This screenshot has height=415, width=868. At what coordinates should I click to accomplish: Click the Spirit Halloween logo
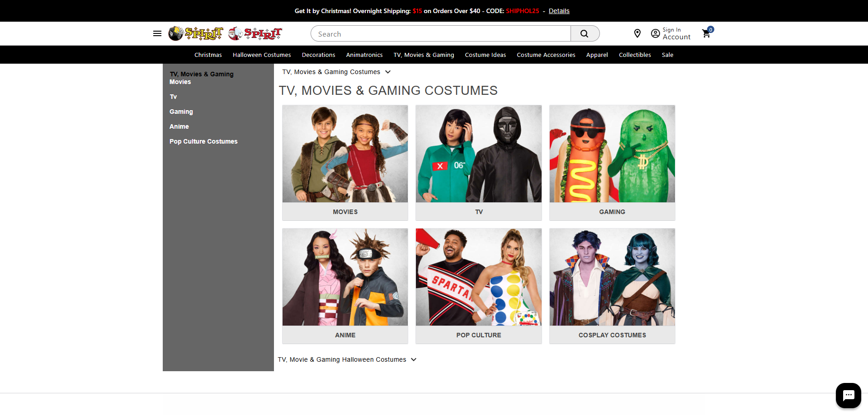coord(195,33)
